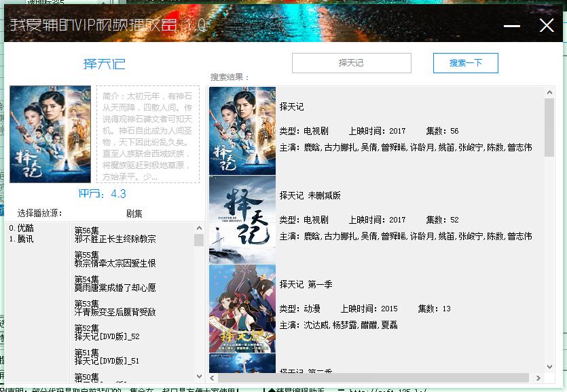Pick episode 第51集 择天记[DVD版]_51

click(x=107, y=357)
